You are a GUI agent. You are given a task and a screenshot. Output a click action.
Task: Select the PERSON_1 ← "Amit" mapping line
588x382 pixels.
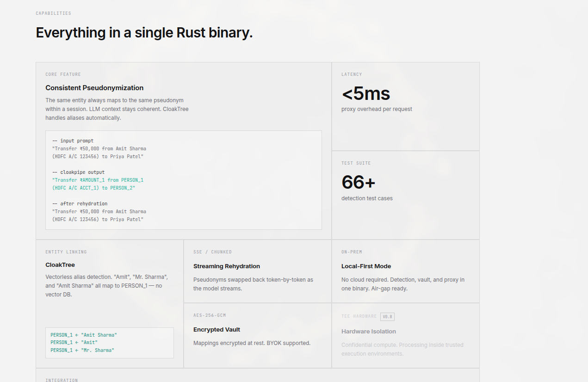[74, 343]
